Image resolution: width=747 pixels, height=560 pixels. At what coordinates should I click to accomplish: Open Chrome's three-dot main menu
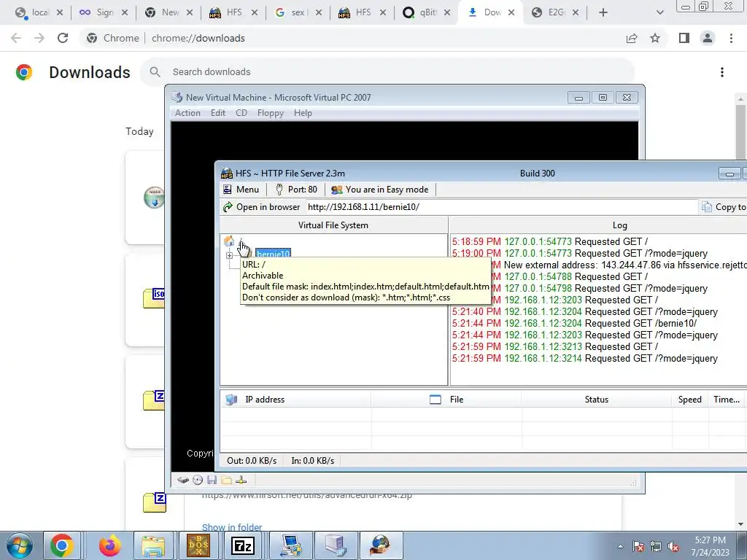[x=731, y=38]
